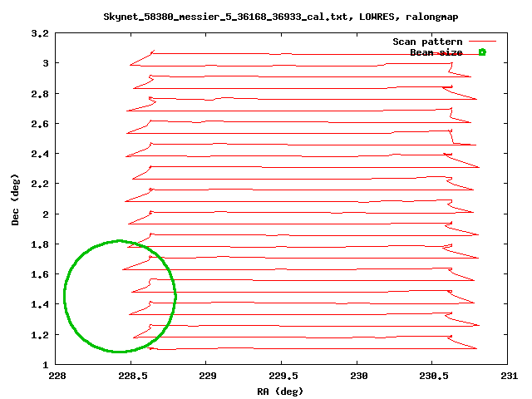The height and width of the screenshot is (399, 532).
Task: Click the x-axis tick label 230
Action: click(358, 376)
